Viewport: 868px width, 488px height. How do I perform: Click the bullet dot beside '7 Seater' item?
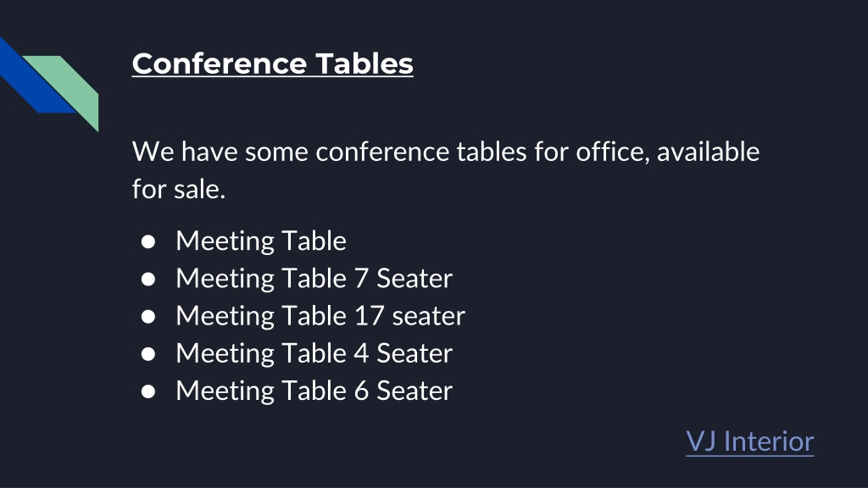[147, 279]
